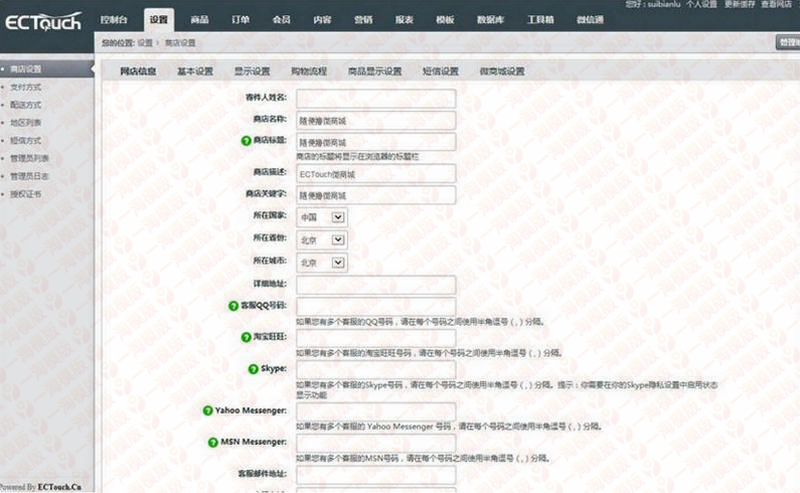Switch to the 商品显示设置 tab
800x493 pixels.
(x=374, y=71)
